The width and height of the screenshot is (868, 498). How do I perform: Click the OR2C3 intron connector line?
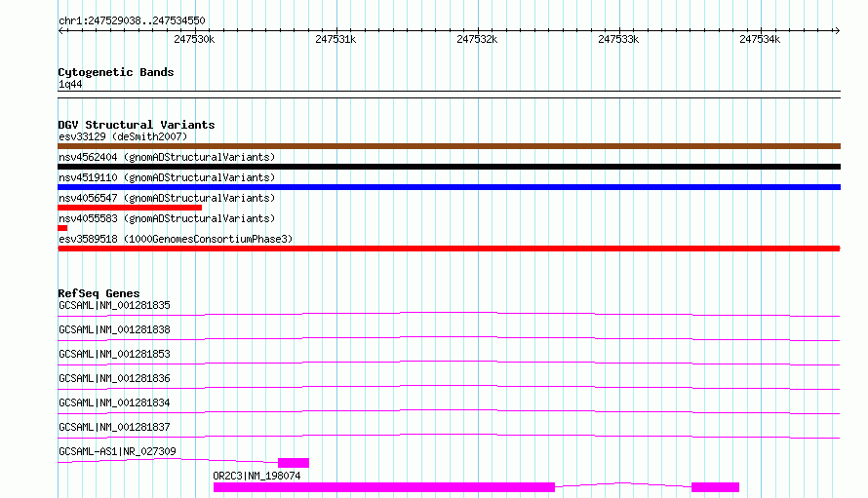click(623, 484)
